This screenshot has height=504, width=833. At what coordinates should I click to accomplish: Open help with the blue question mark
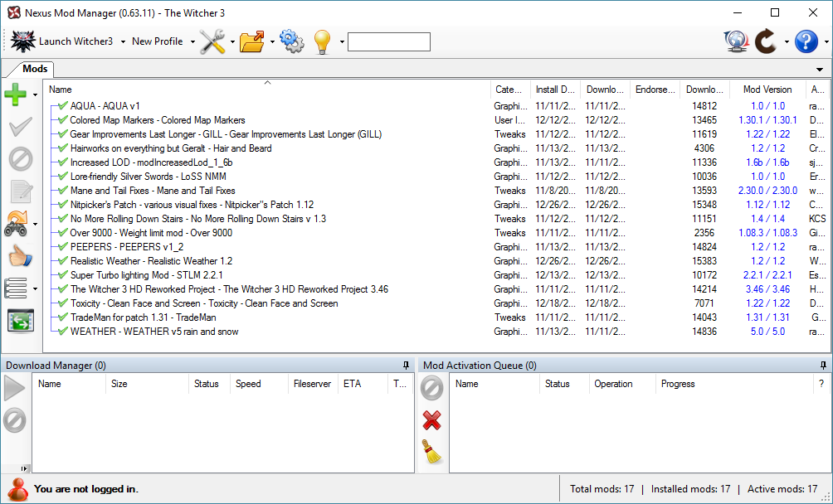pyautogui.click(x=806, y=41)
